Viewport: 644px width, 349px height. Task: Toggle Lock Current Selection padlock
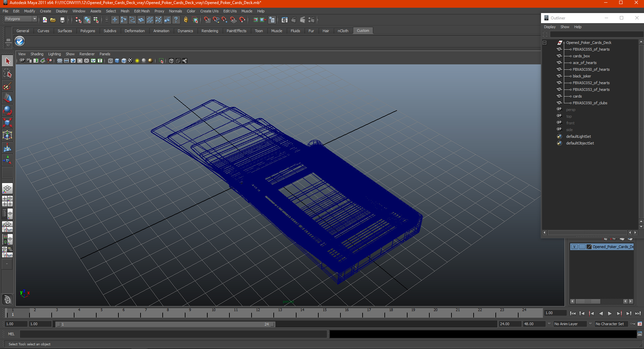[186, 20]
